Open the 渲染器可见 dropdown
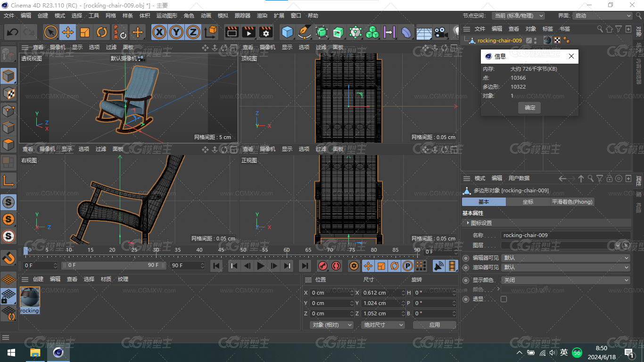This screenshot has width=644, height=362. [566, 267]
